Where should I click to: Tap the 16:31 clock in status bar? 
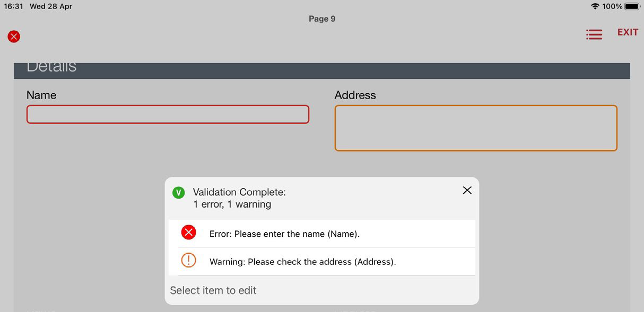click(14, 6)
